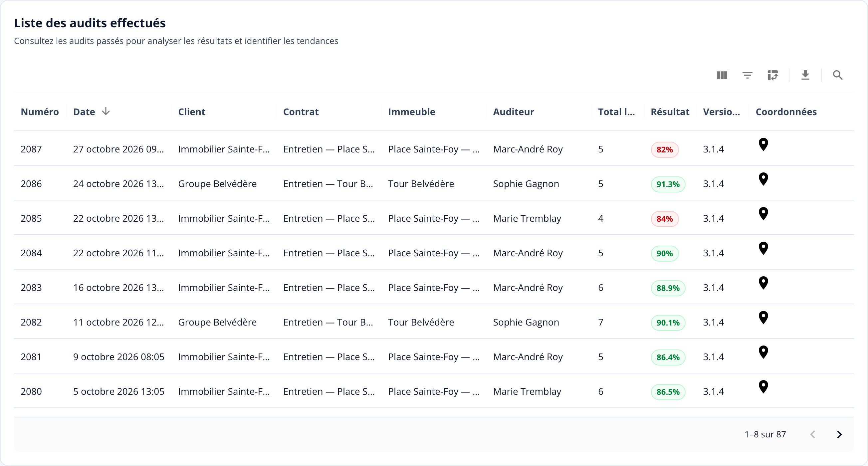Open the column visibility selector icon

722,75
